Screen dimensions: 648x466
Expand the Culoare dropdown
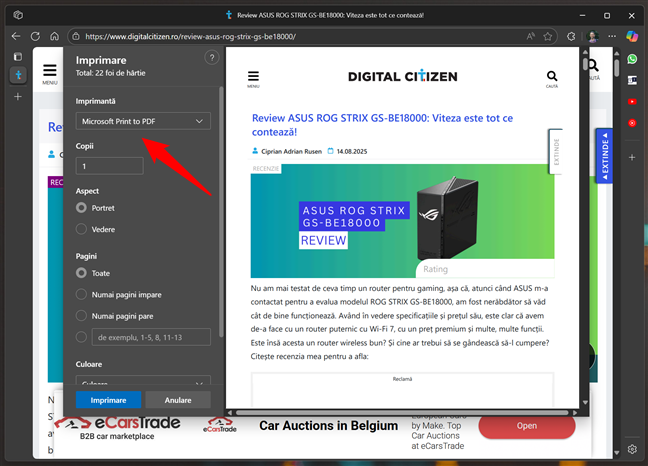(143, 383)
